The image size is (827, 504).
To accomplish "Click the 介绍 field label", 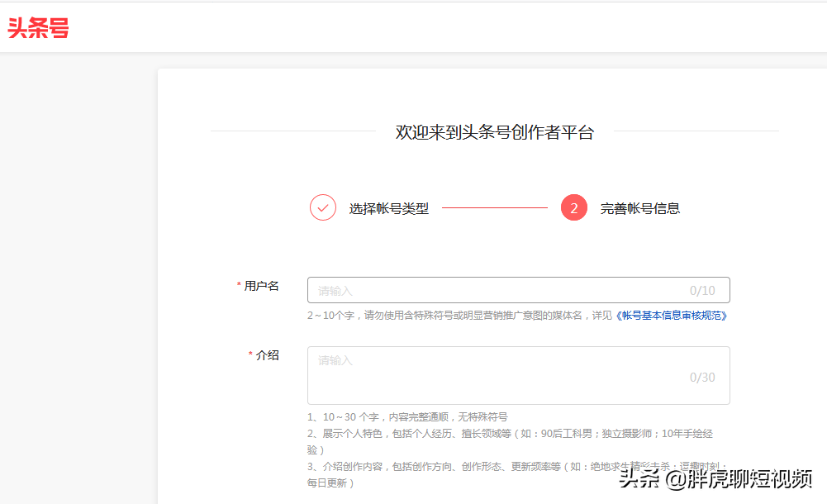I will point(267,355).
